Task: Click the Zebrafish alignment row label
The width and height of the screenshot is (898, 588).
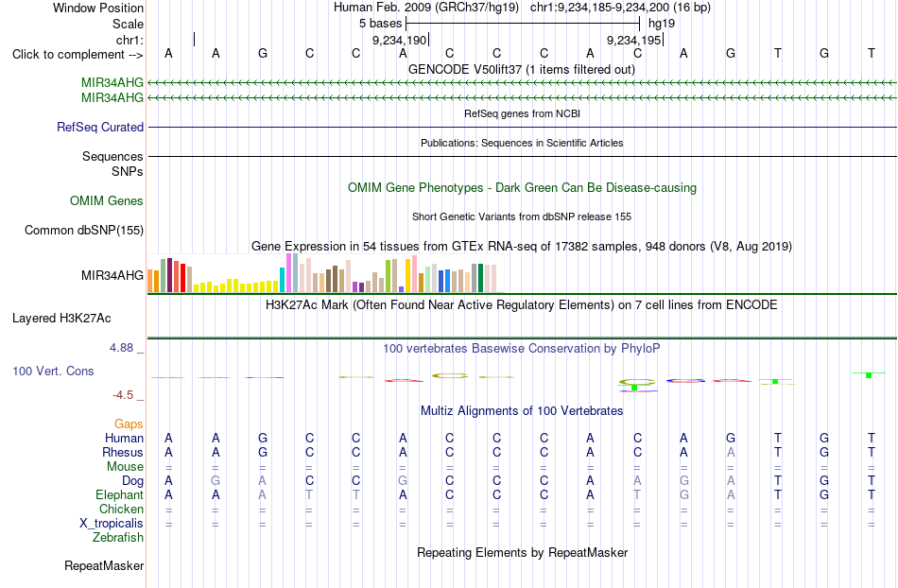Action: click(118, 537)
